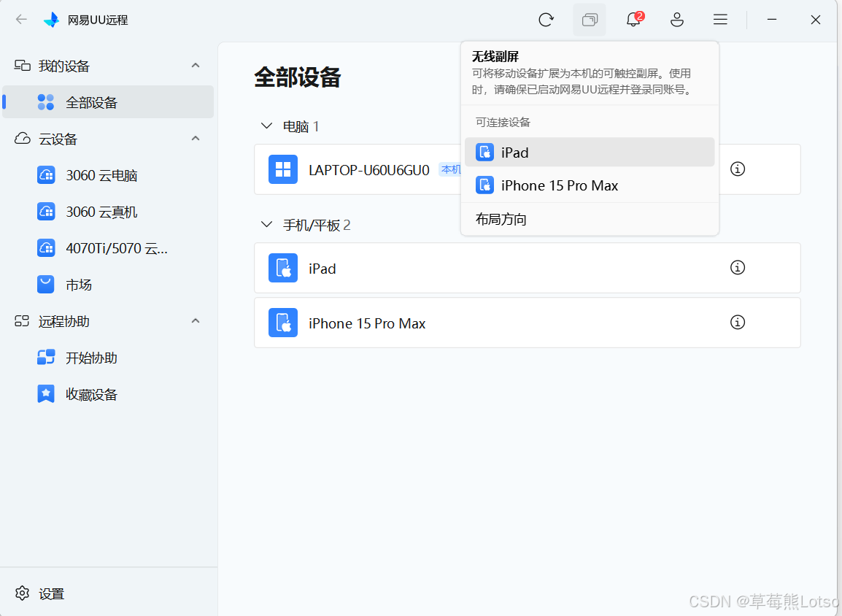Open 收藏设备 in the sidebar
Screen dimensions: 842x616
click(108, 394)
